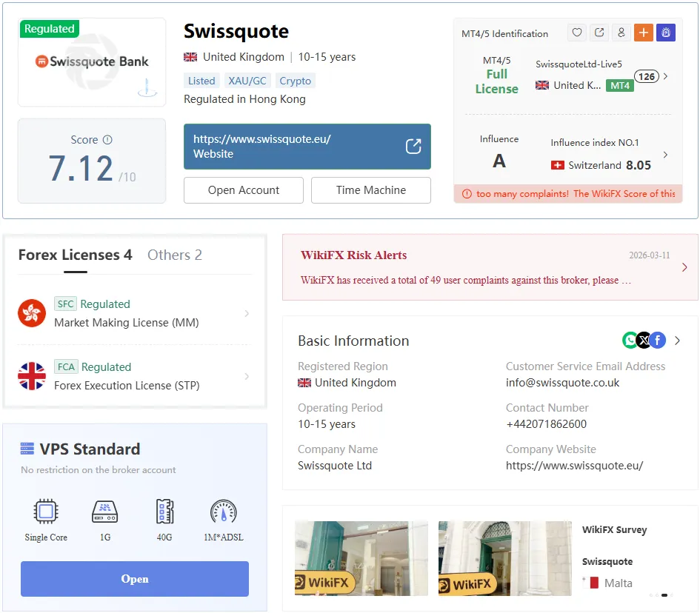Screen dimensions: 700x613
Task: Click the Influence grade A
Action: pos(499,161)
